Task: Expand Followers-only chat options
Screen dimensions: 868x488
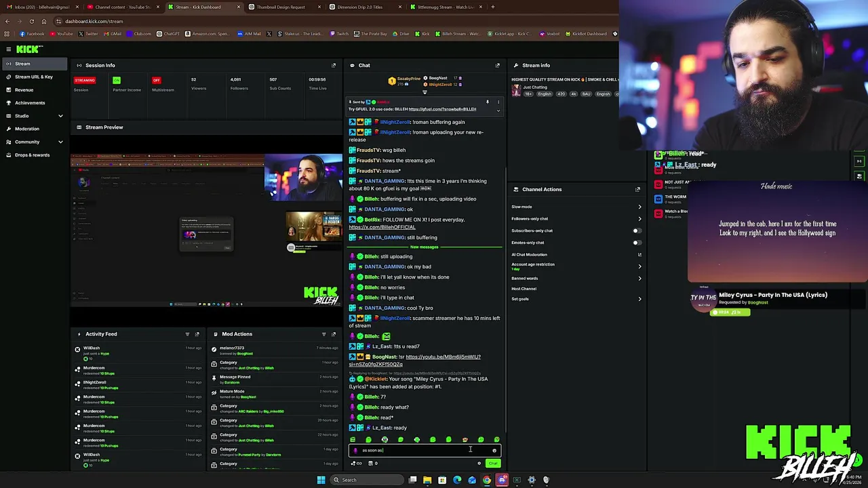Action: click(639, 218)
